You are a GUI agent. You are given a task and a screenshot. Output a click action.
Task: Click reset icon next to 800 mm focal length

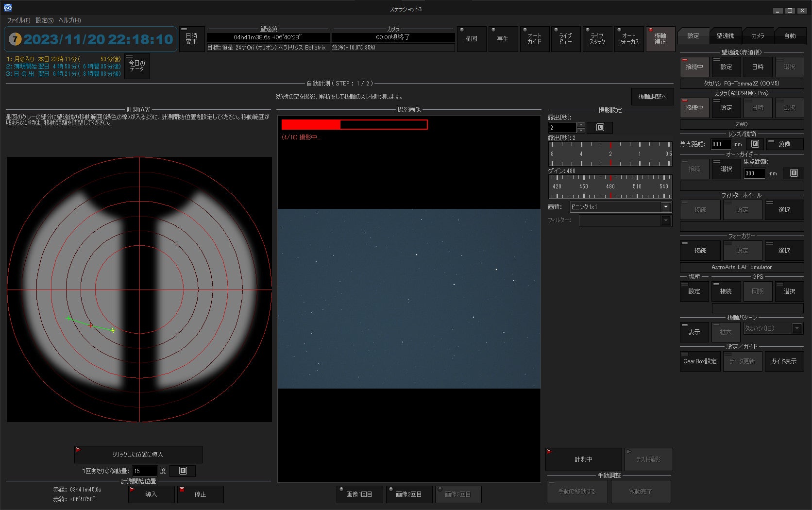pos(755,144)
